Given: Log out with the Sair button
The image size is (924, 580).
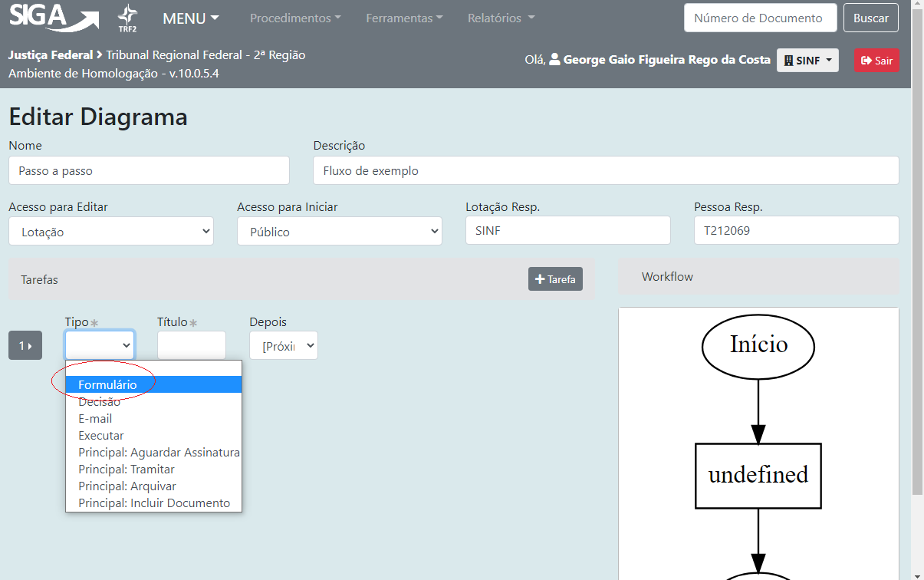Looking at the screenshot, I should click(876, 61).
